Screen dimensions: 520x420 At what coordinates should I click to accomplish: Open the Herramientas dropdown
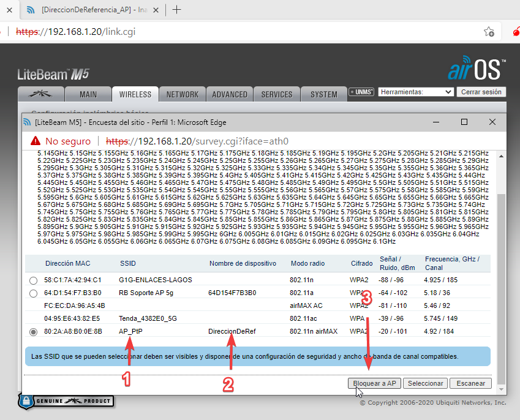[415, 92]
